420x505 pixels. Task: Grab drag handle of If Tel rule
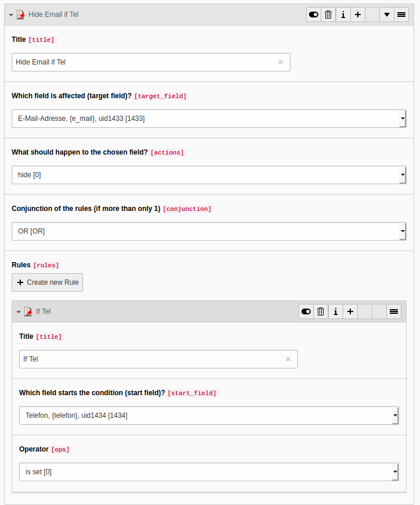coord(394,311)
